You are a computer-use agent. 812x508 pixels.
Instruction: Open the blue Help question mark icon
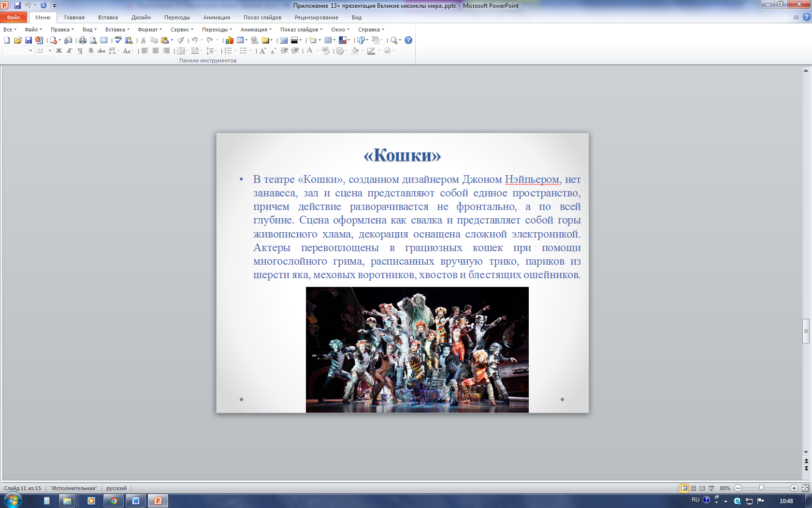pos(408,40)
